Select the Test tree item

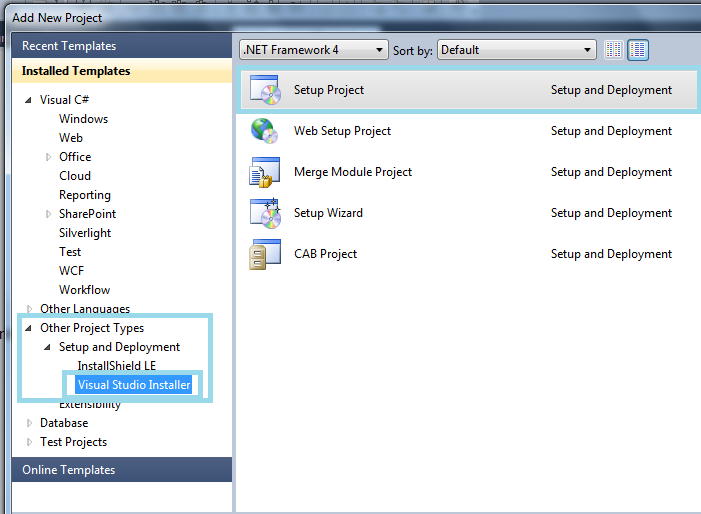pyautogui.click(x=70, y=252)
